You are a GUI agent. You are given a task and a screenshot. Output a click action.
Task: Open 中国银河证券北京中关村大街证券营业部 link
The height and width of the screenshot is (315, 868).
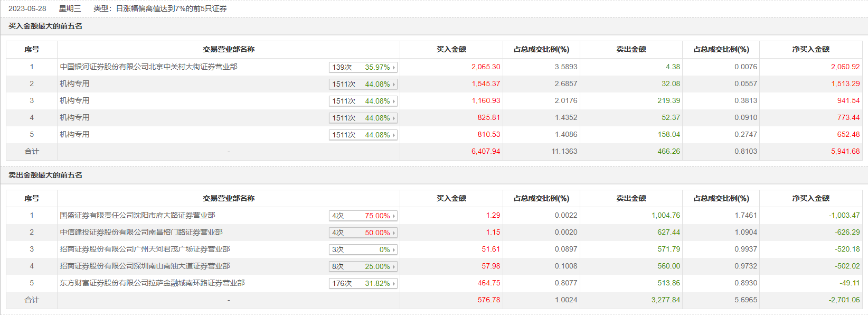(148, 67)
